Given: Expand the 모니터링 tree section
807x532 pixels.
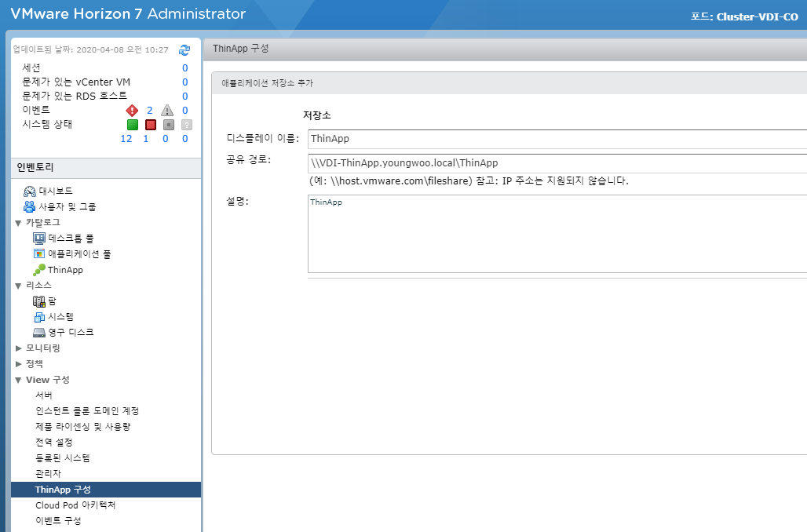Looking at the screenshot, I should click(19, 348).
